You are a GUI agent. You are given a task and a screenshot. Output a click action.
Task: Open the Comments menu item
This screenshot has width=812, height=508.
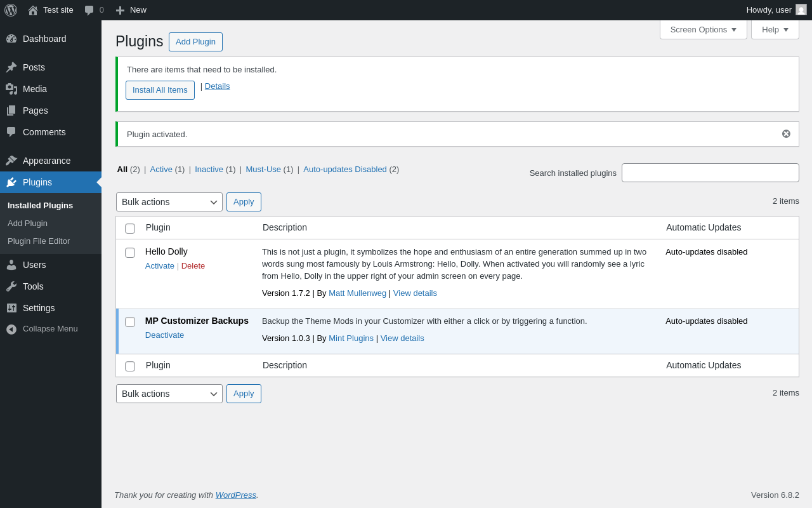51,132
